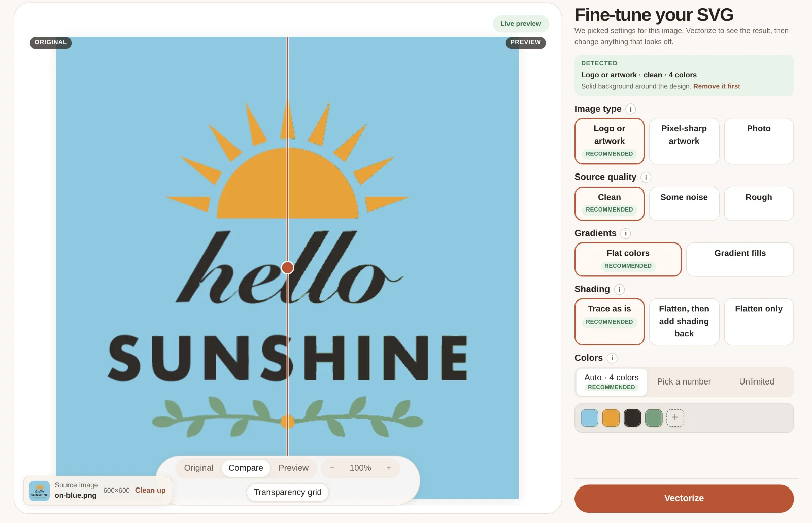The width and height of the screenshot is (812, 523).
Task: Grab the compare slider handle
Action: [288, 267]
